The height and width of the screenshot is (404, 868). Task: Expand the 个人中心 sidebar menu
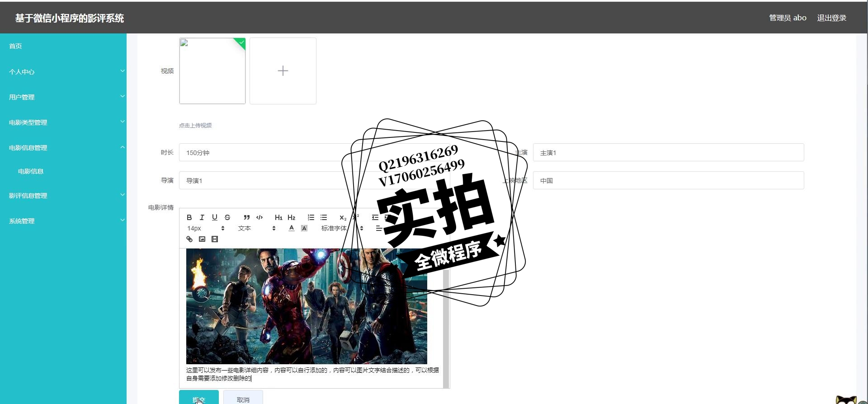[x=63, y=71]
